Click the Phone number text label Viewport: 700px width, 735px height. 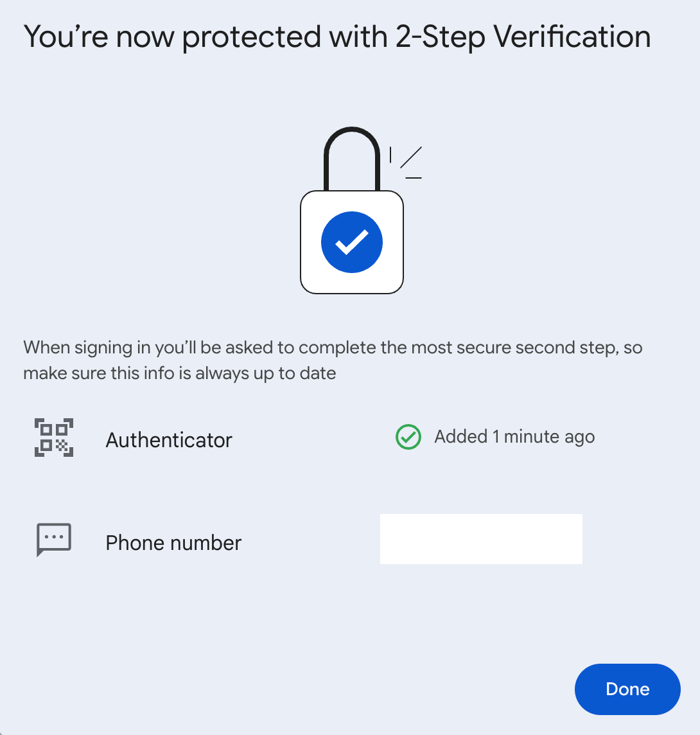point(173,543)
